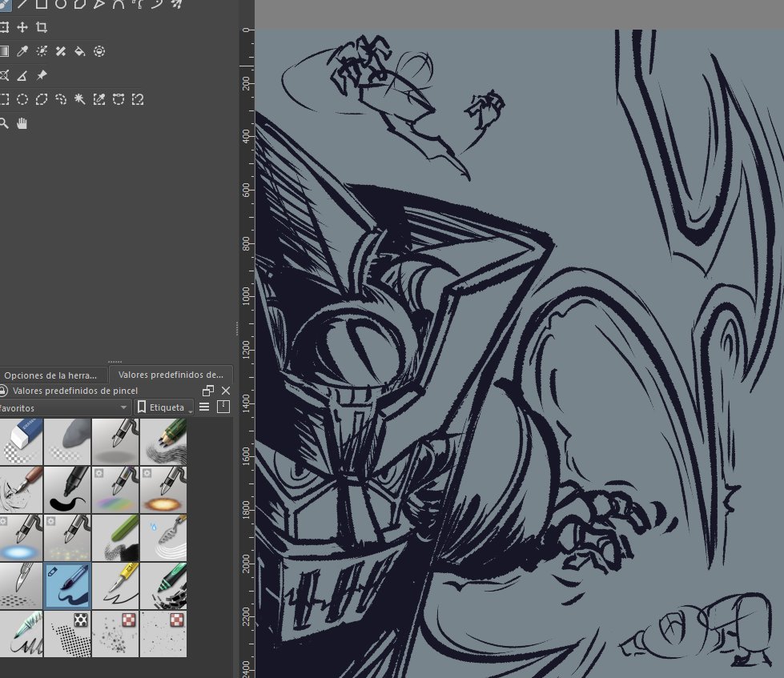
Task: Choose the blue glow airbrush preset
Action: click(x=21, y=538)
